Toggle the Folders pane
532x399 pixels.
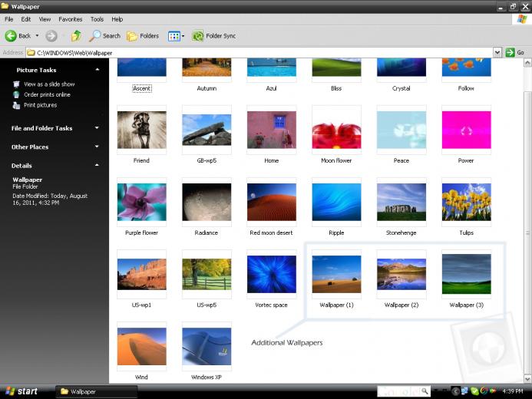coord(143,35)
